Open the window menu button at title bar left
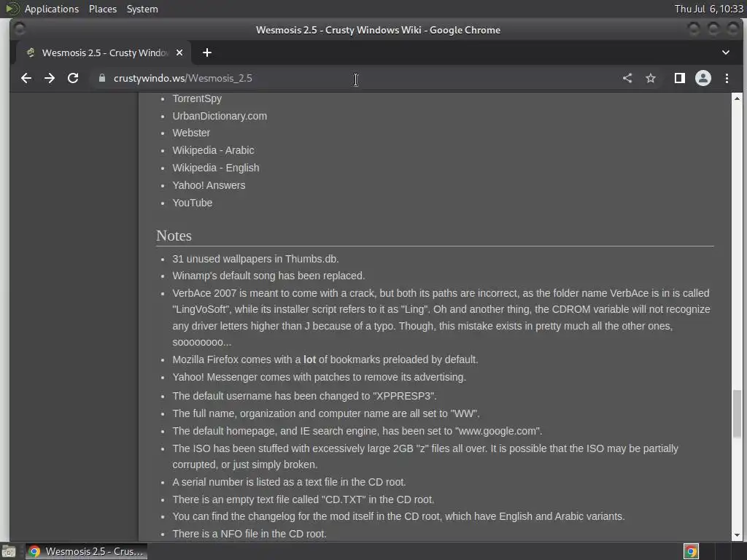Image resolution: width=747 pixels, height=560 pixels. [20, 29]
